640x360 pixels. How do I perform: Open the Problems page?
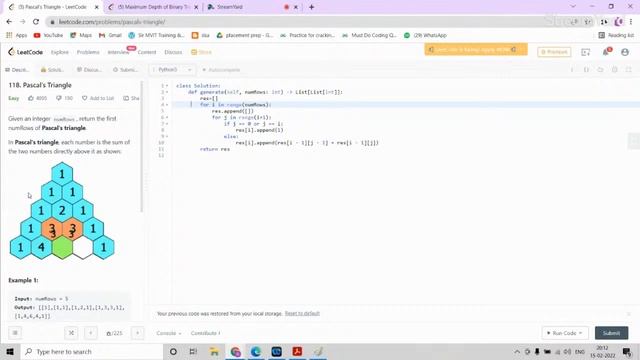(x=88, y=52)
